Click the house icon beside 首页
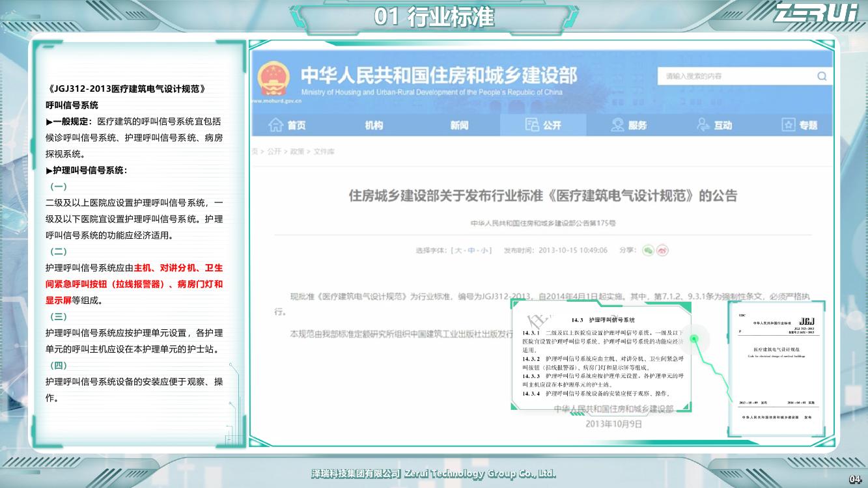Screen dimensions: 868x488 [x=276, y=125]
